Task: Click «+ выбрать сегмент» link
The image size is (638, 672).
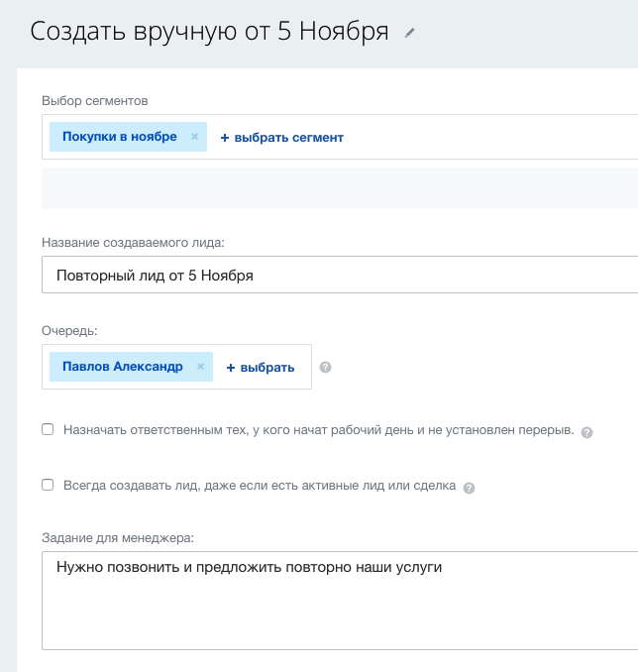Action: (282, 138)
